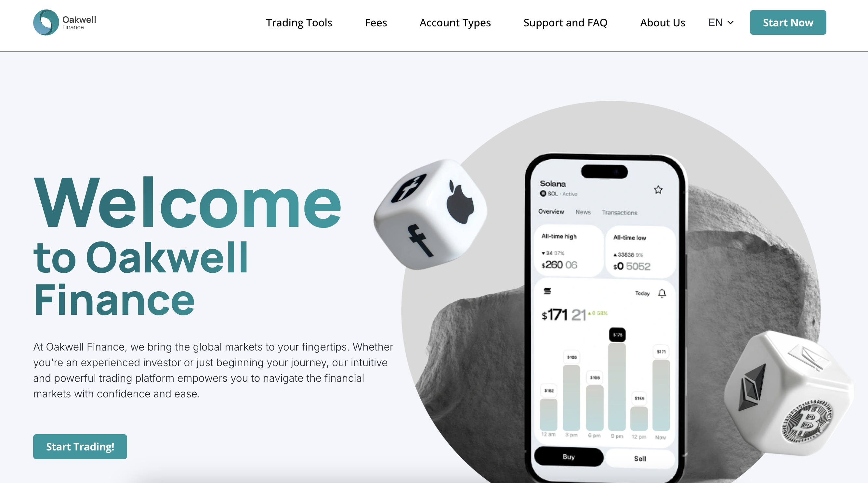Viewport: 868px width, 483px height.
Task: Click the Start Now button
Action: pos(788,22)
